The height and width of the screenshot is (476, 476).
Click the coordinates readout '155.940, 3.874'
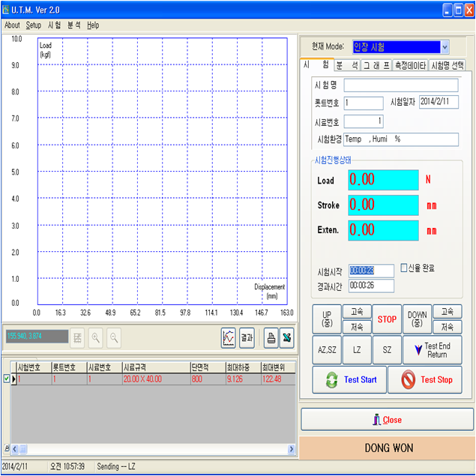tap(37, 337)
